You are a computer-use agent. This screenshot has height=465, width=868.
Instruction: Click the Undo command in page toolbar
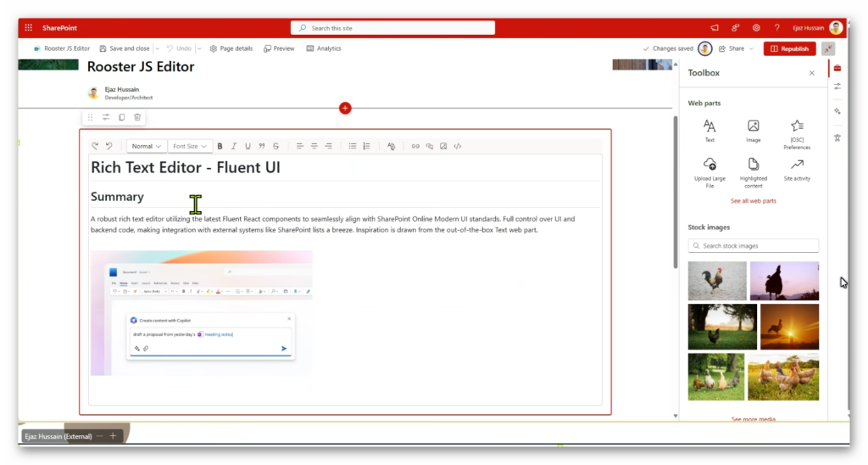(179, 48)
